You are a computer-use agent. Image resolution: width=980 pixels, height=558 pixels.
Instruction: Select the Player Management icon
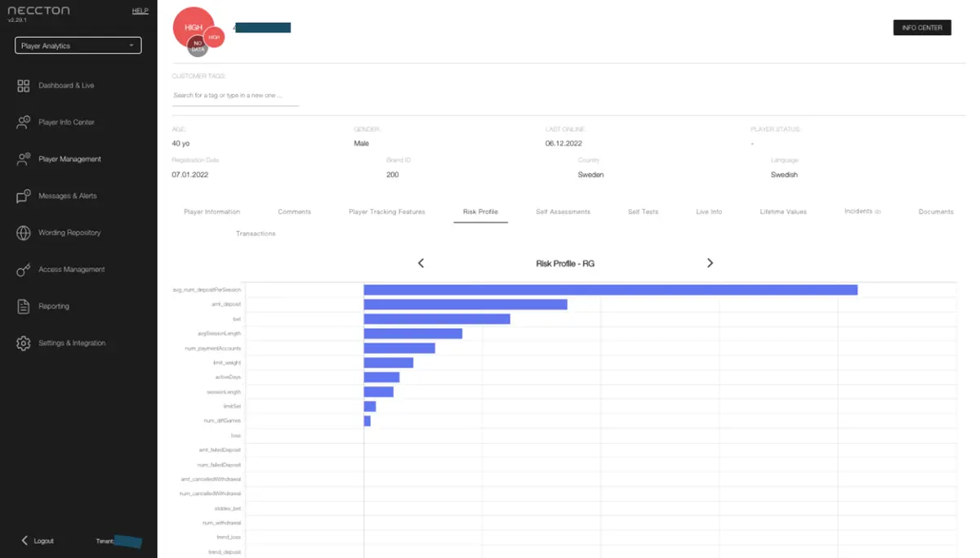[23, 159]
